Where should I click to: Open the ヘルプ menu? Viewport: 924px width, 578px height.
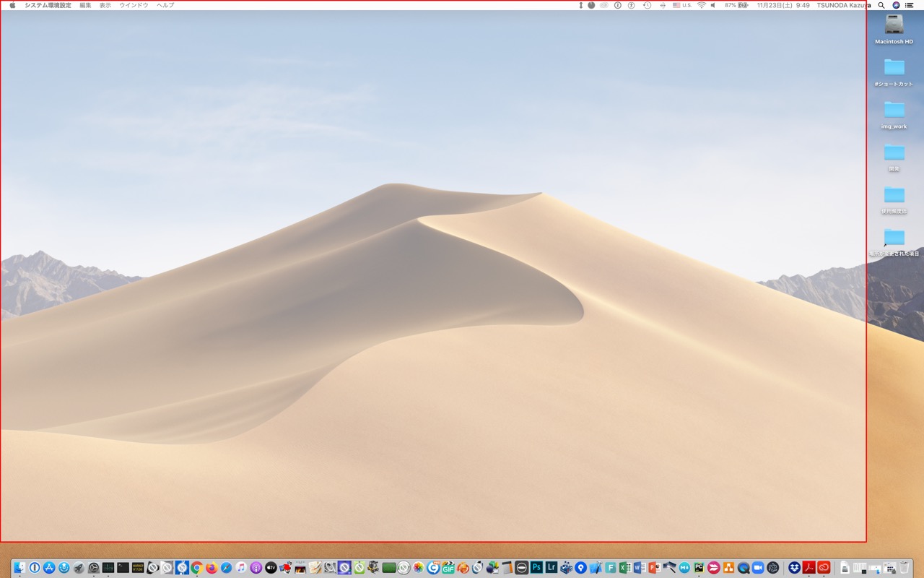165,5
